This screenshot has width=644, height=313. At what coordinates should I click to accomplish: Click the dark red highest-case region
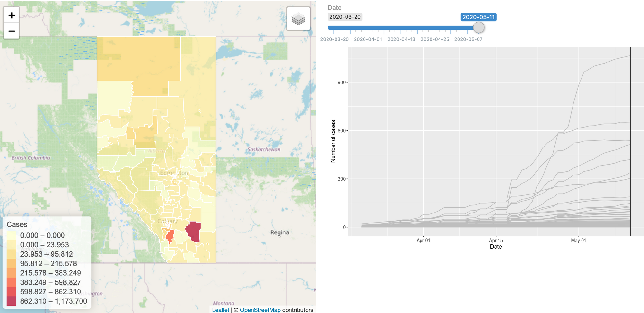(194, 231)
